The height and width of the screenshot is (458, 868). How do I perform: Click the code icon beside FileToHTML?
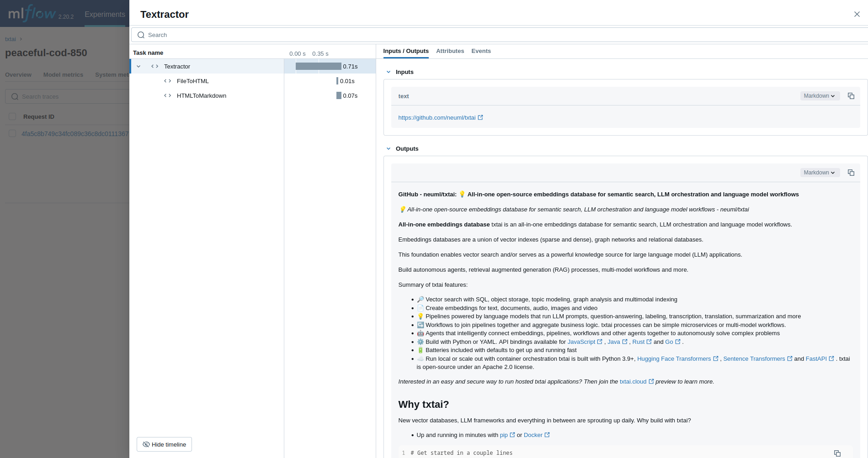pos(167,81)
